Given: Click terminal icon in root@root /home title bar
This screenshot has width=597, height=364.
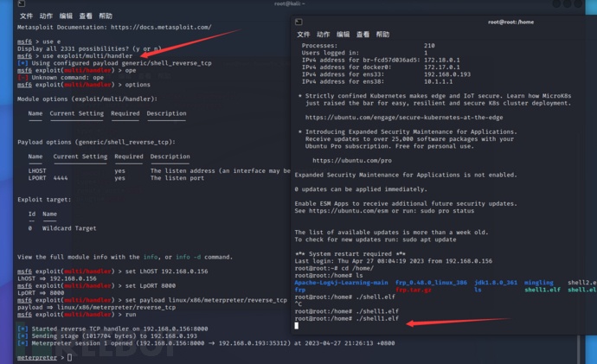Looking at the screenshot, I should (298, 22).
